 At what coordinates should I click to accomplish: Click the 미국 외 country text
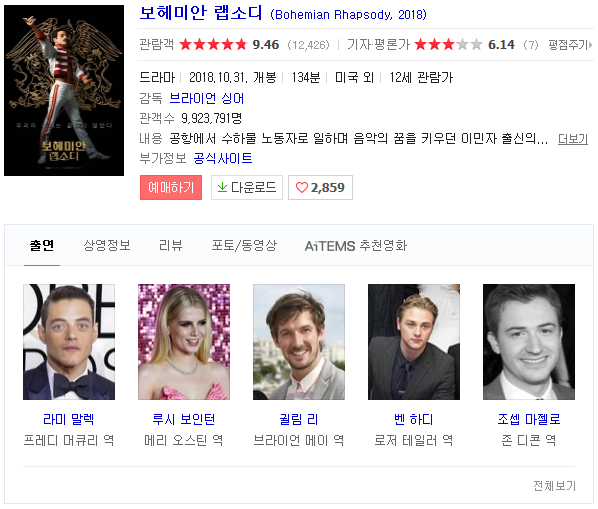point(354,78)
